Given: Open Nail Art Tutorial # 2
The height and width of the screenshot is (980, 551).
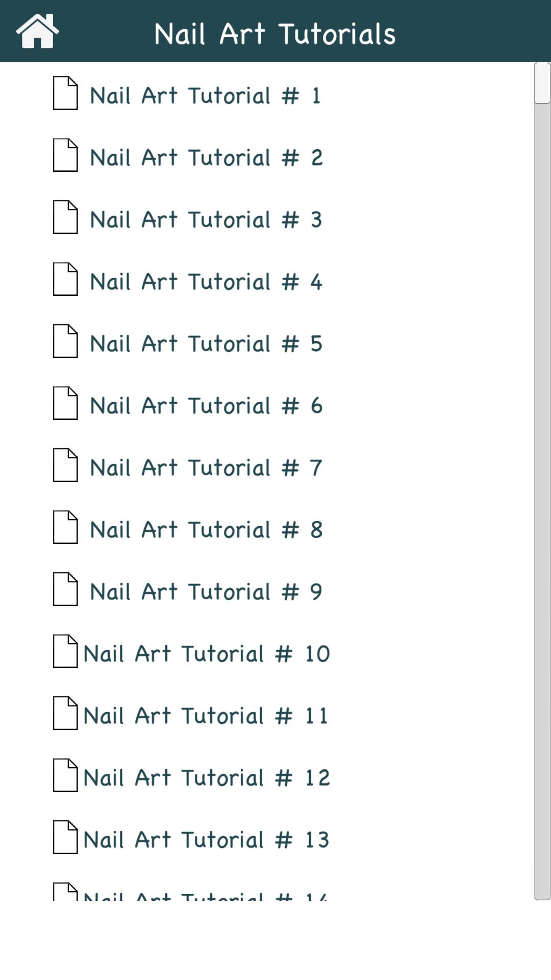Looking at the screenshot, I should (206, 158).
